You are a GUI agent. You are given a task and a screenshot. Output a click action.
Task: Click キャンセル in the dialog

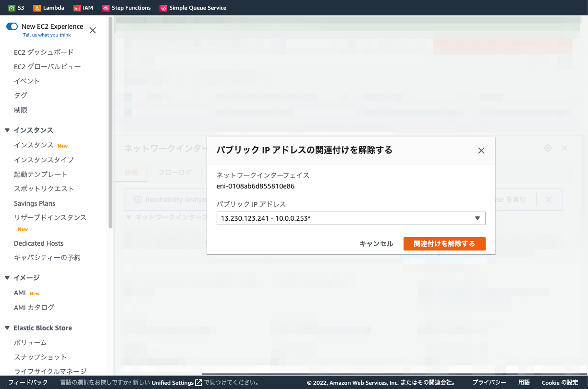pos(376,243)
